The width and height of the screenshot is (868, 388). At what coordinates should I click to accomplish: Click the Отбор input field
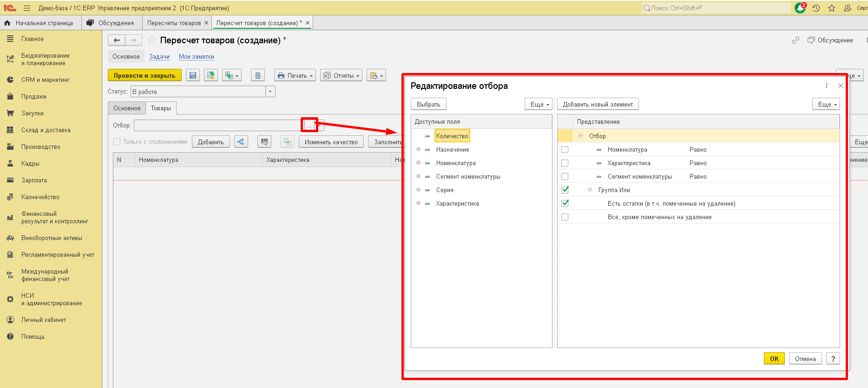[x=218, y=125]
